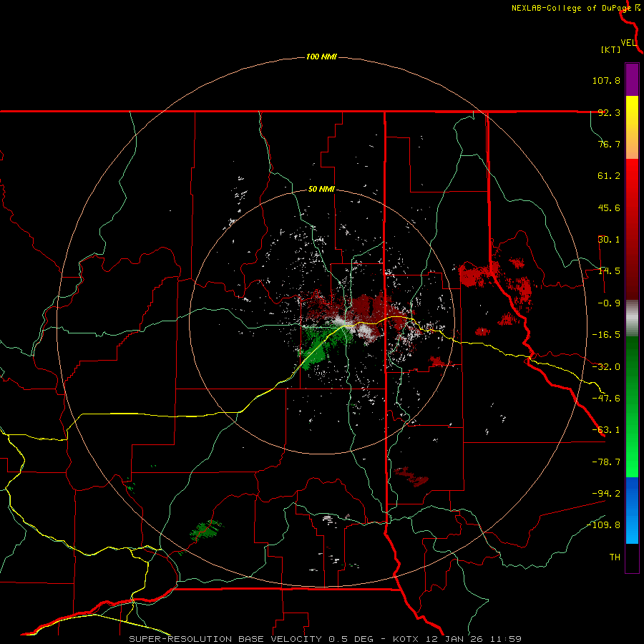This screenshot has height=644, width=644.
Task: Pick the blue segment of the color bar
Action: click(x=632, y=510)
